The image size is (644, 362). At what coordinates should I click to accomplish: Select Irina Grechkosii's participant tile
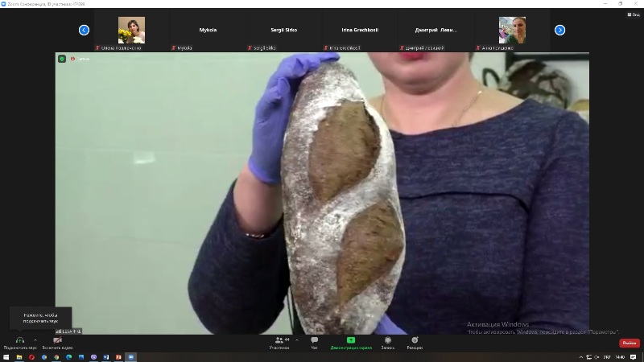pos(362,31)
